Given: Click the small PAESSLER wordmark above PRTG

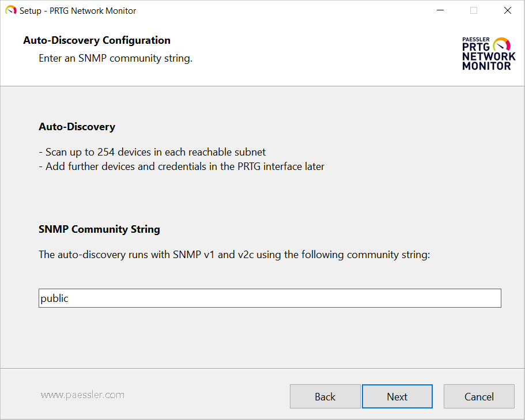Looking at the screenshot, I should click(476, 40).
